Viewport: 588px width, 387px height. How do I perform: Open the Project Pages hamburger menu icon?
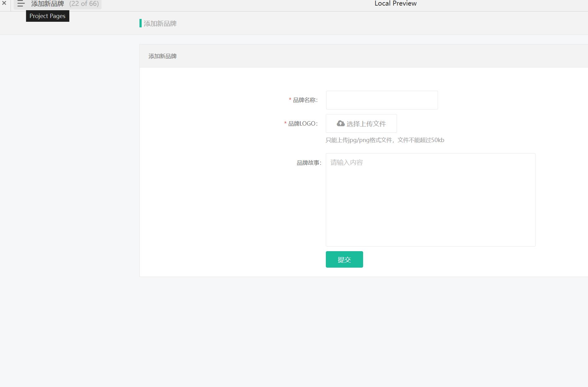21,4
